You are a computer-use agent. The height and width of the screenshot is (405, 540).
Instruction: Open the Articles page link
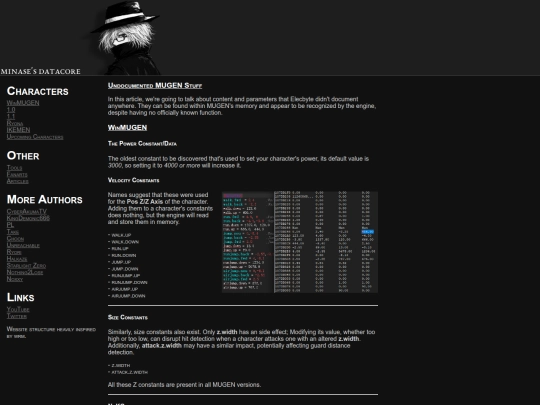18,181
